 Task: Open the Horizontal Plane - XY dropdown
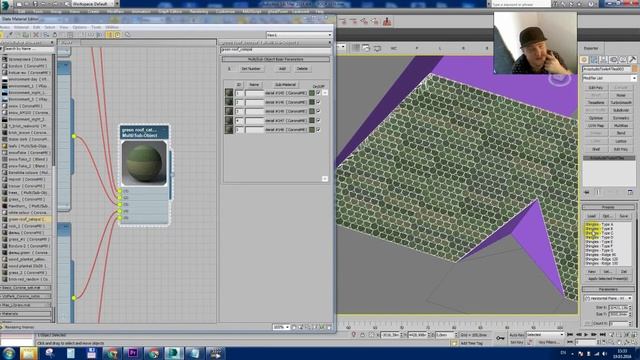click(x=607, y=298)
